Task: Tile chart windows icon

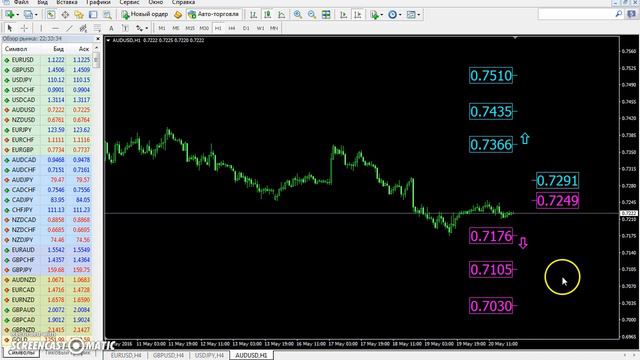Action: tap(326, 15)
